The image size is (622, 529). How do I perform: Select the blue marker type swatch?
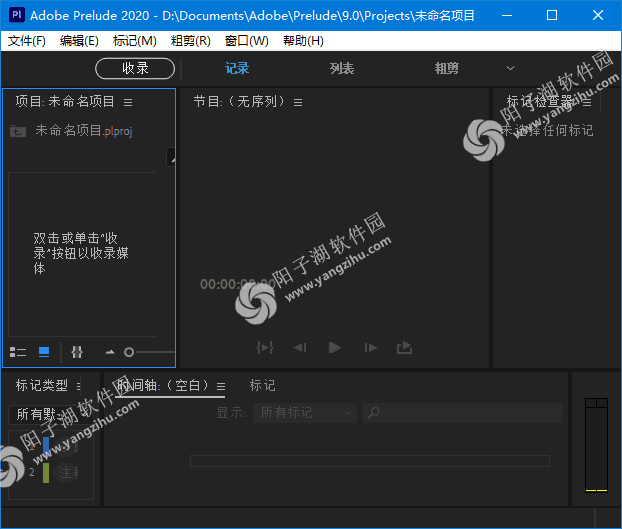coord(46,447)
